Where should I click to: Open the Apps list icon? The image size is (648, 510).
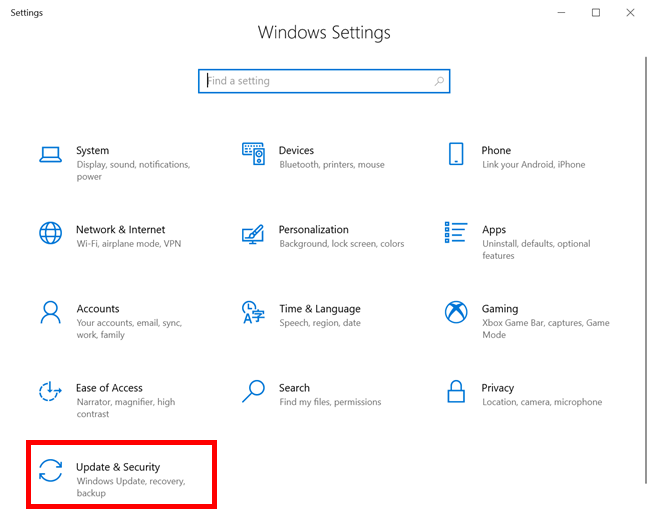(456, 232)
